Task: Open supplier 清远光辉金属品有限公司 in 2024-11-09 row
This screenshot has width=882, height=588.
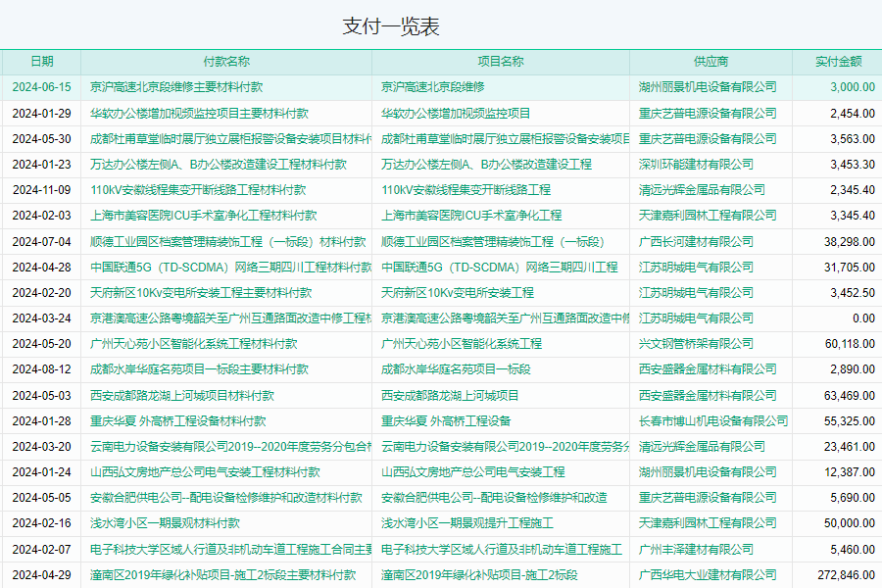Action: click(702, 189)
